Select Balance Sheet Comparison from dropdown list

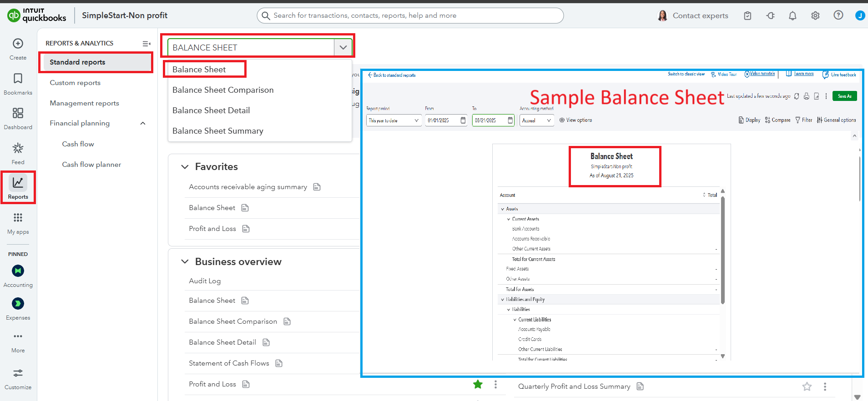point(223,90)
